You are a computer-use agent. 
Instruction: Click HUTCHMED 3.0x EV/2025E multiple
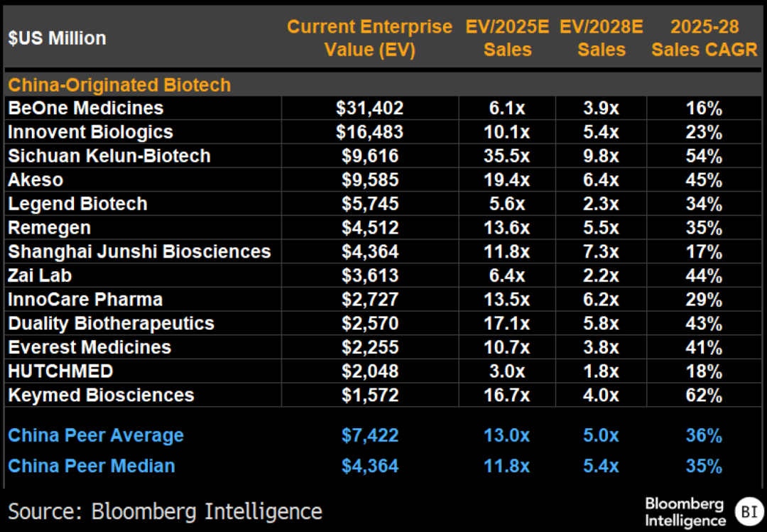(507, 371)
